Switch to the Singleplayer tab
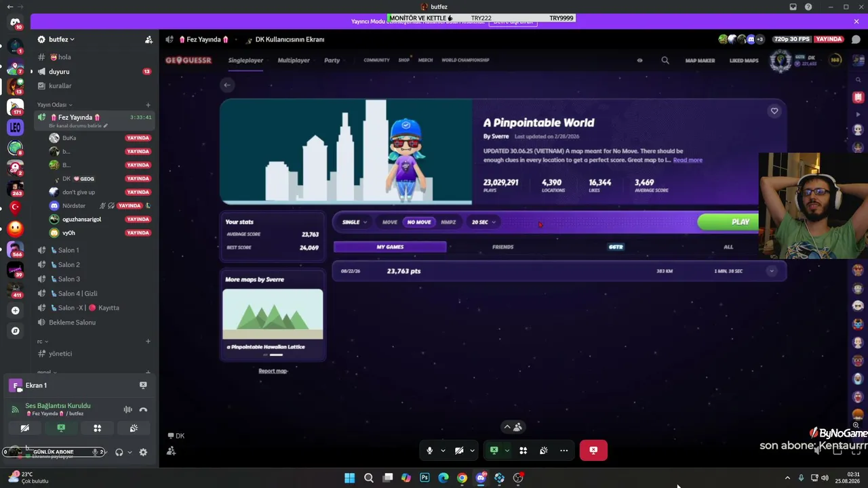 245,60
